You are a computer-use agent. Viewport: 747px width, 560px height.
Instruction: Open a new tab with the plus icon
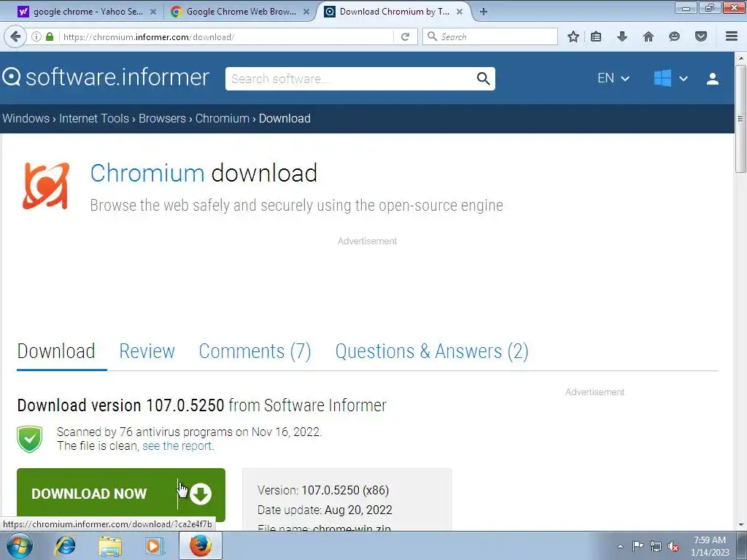[484, 12]
